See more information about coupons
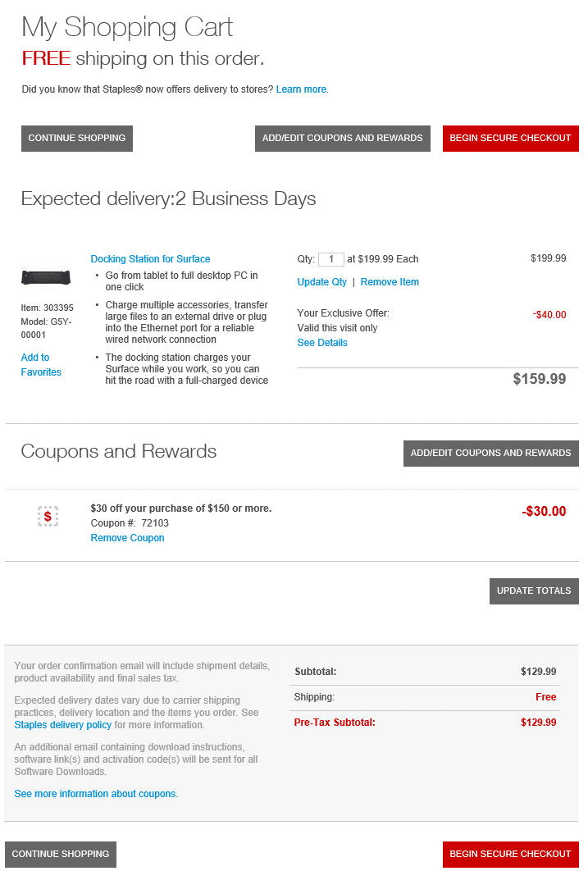This screenshot has height=871, width=588. coord(95,794)
